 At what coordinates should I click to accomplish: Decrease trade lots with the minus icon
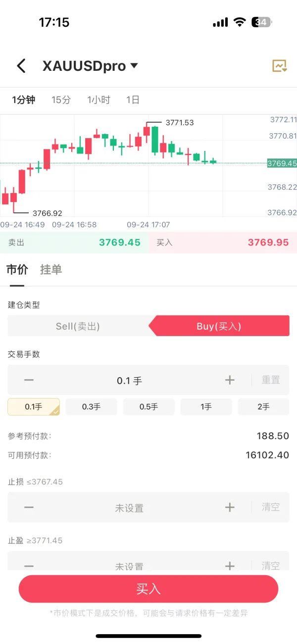tap(29, 380)
